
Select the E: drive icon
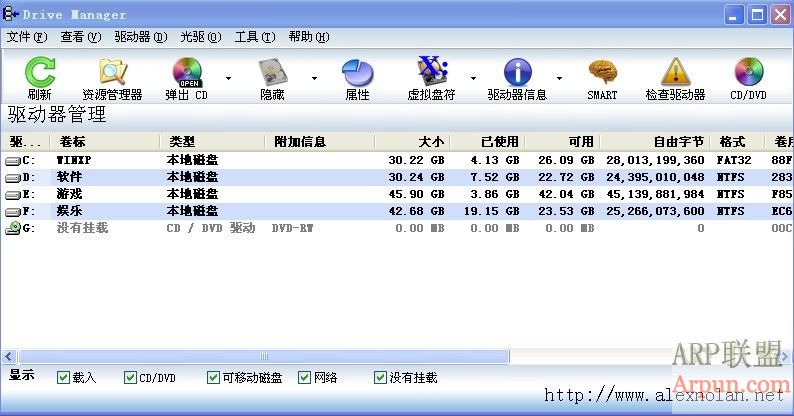(x=13, y=195)
